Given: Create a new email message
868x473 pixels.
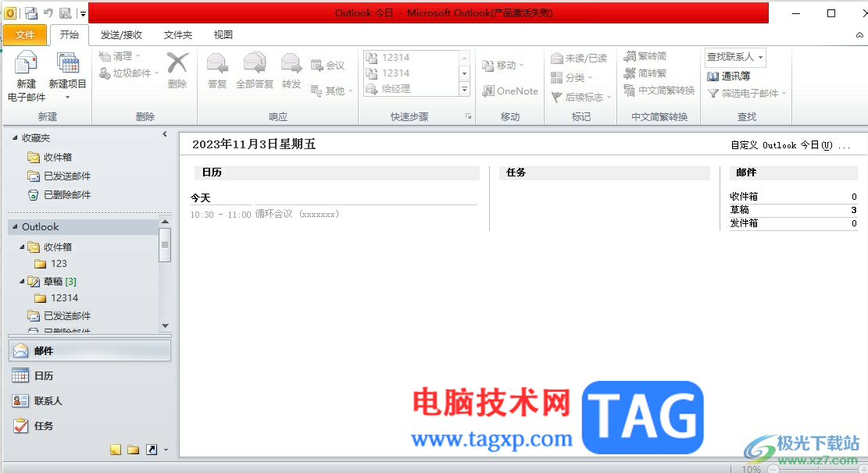Looking at the screenshot, I should click(26, 76).
